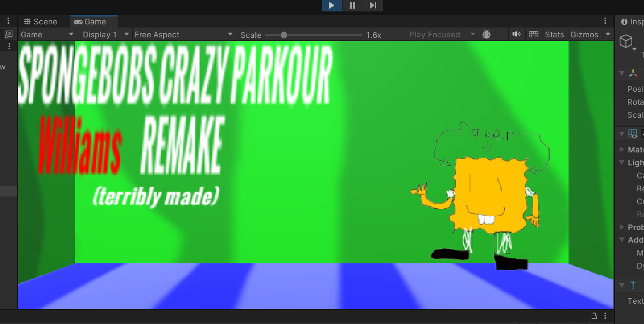This screenshot has height=324, width=644.
Task: Switch to the Scene tab
Action: [x=41, y=22]
